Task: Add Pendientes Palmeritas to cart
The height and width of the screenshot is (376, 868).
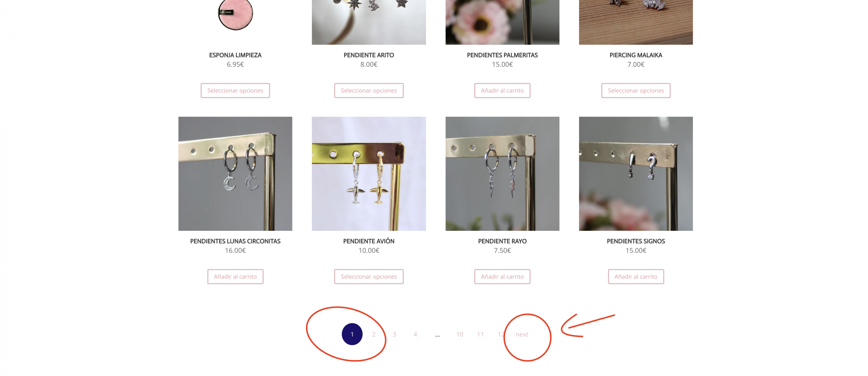Action: [x=502, y=91]
